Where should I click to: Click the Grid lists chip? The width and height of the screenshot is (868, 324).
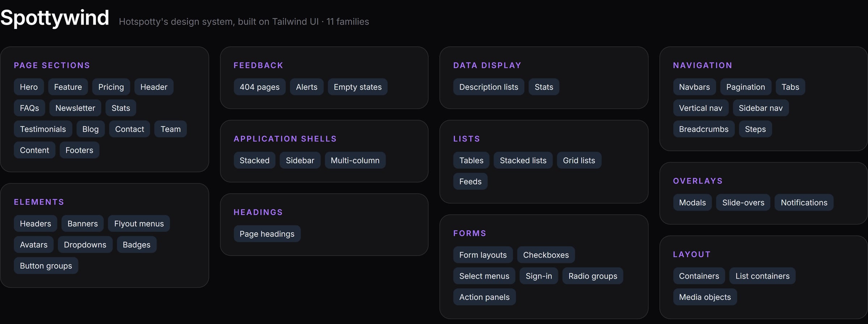tap(579, 160)
